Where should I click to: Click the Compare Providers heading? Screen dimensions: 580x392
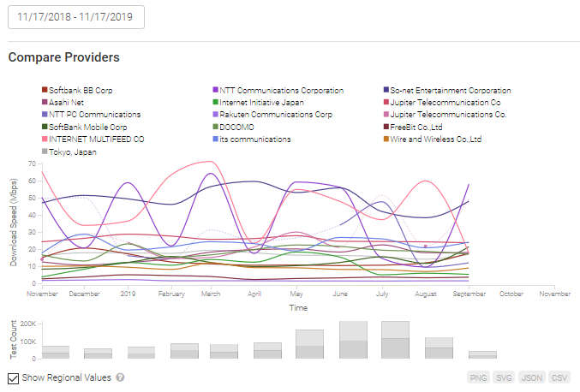point(64,57)
